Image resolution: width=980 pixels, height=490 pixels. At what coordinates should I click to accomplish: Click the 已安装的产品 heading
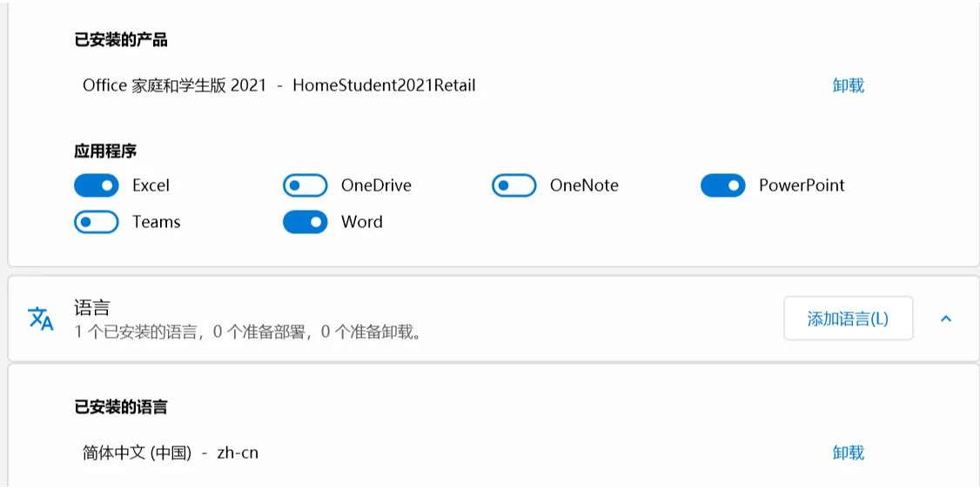(121, 41)
